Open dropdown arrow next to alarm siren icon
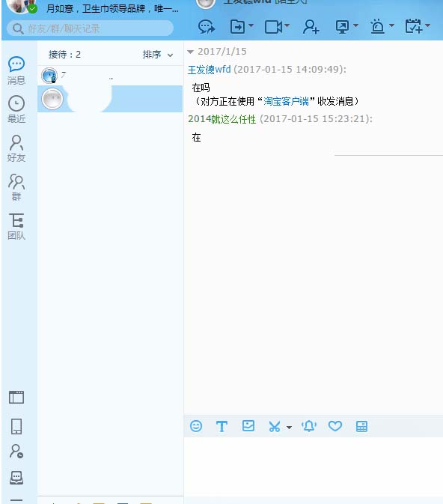 [x=391, y=25]
